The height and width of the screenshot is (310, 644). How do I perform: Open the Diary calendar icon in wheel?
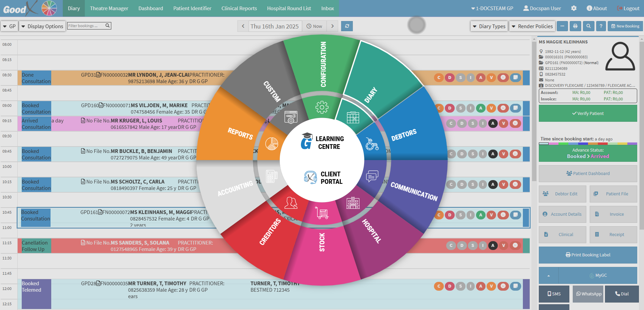pyautogui.click(x=353, y=117)
